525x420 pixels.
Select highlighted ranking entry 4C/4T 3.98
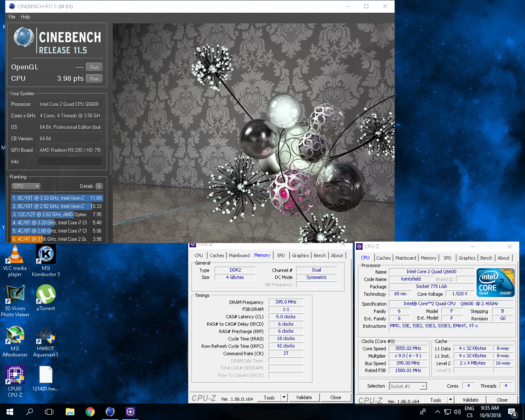57,239
